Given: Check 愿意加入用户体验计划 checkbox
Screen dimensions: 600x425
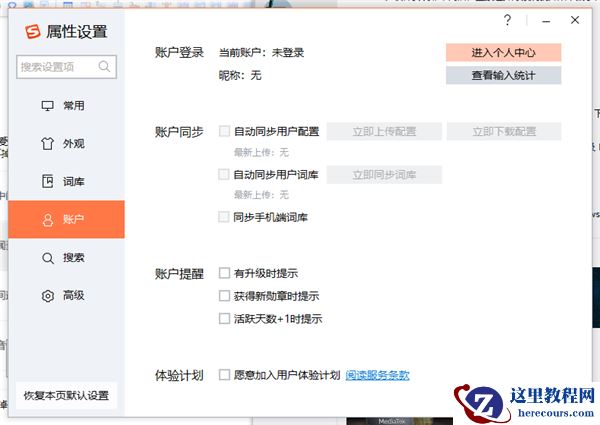Looking at the screenshot, I should (224, 375).
